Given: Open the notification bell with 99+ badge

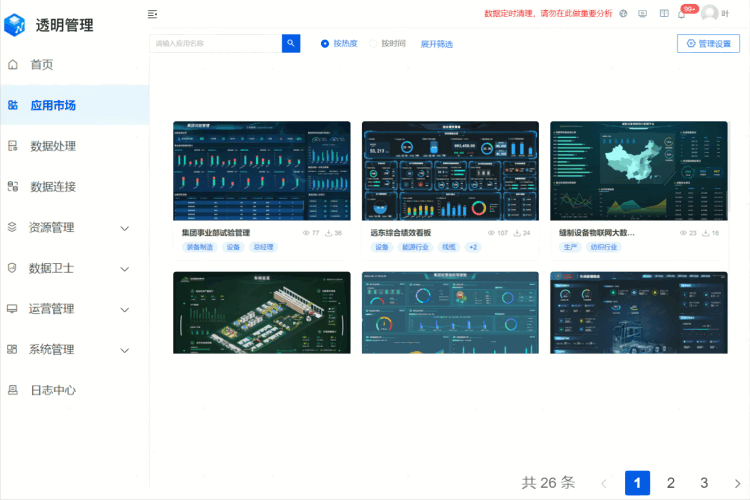Looking at the screenshot, I should click(681, 14).
